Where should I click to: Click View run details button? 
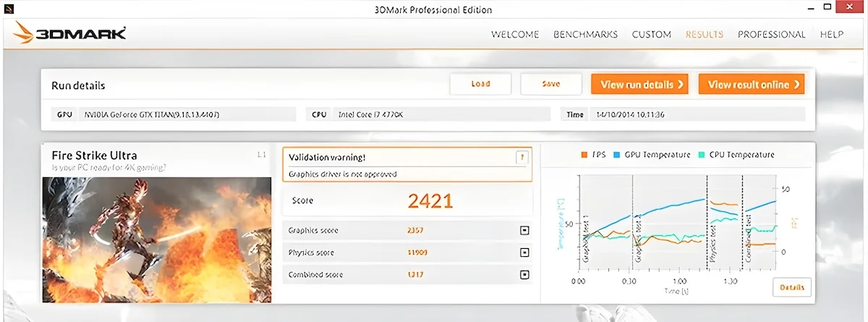[x=639, y=85]
